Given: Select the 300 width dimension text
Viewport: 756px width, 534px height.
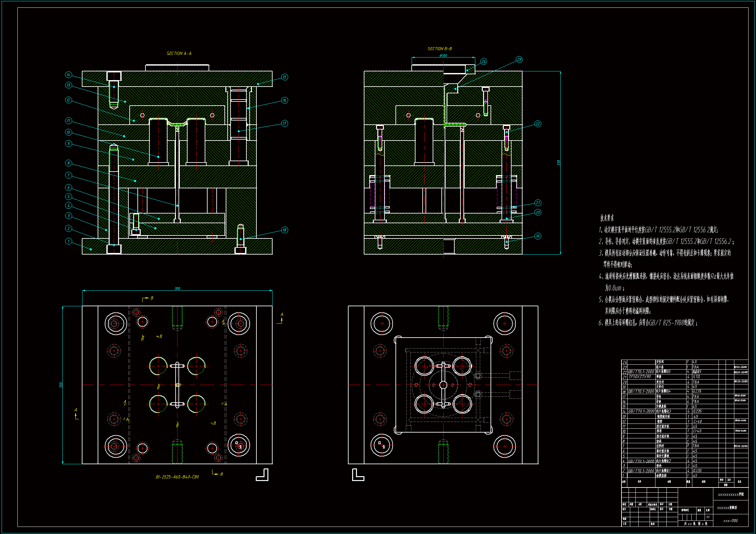Looking at the screenshot, I should pos(177,288).
